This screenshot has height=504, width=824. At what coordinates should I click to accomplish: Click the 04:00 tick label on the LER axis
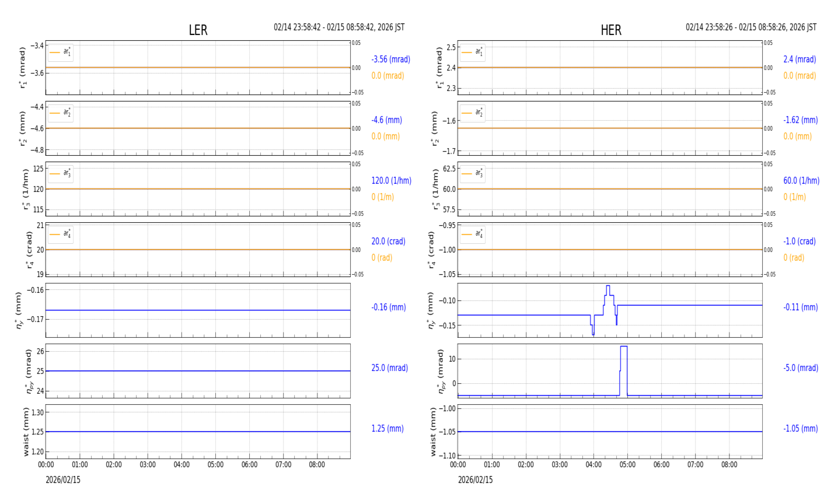click(x=181, y=466)
